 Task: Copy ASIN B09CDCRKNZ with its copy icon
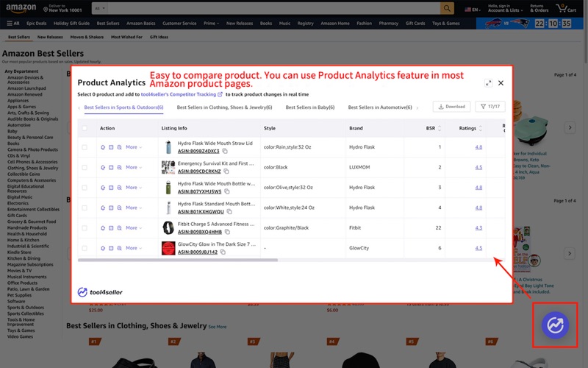pos(226,171)
